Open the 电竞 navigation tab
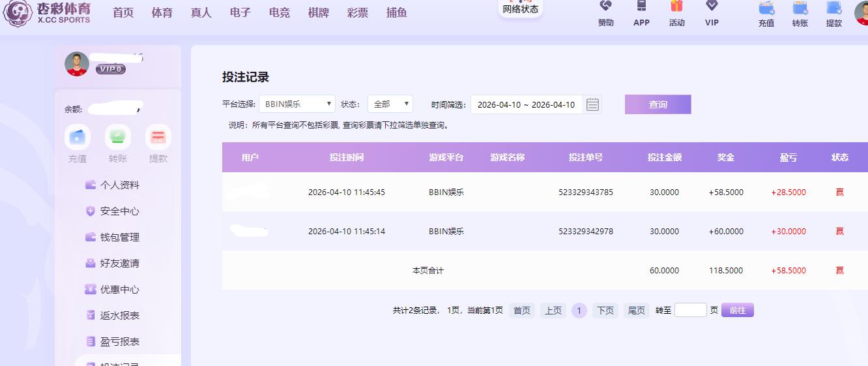This screenshot has width=868, height=366. tap(280, 12)
